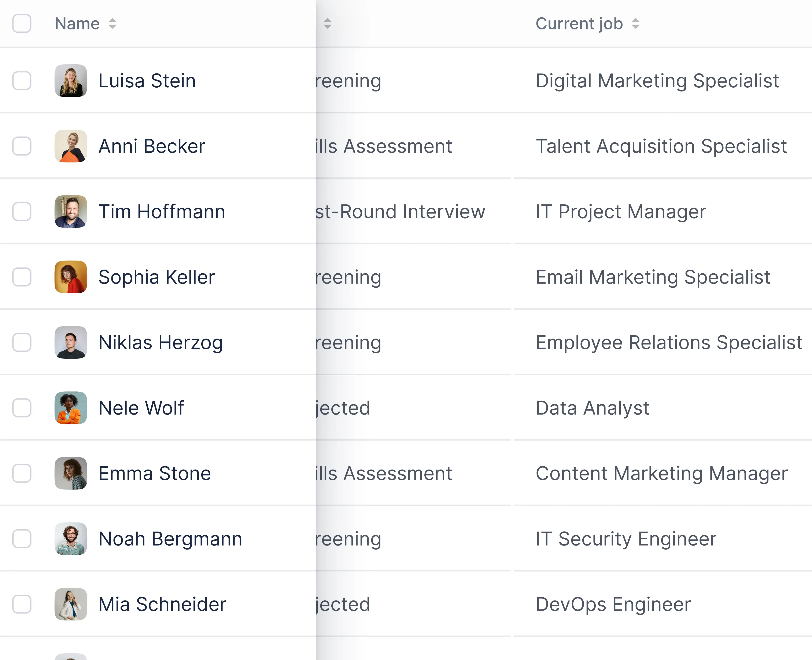Click Noah Bergmann's avatar image
This screenshot has width=812, height=660.
[71, 539]
